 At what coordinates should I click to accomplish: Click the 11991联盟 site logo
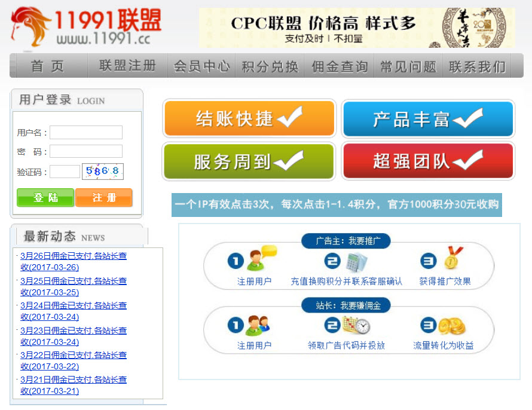pyautogui.click(x=87, y=27)
